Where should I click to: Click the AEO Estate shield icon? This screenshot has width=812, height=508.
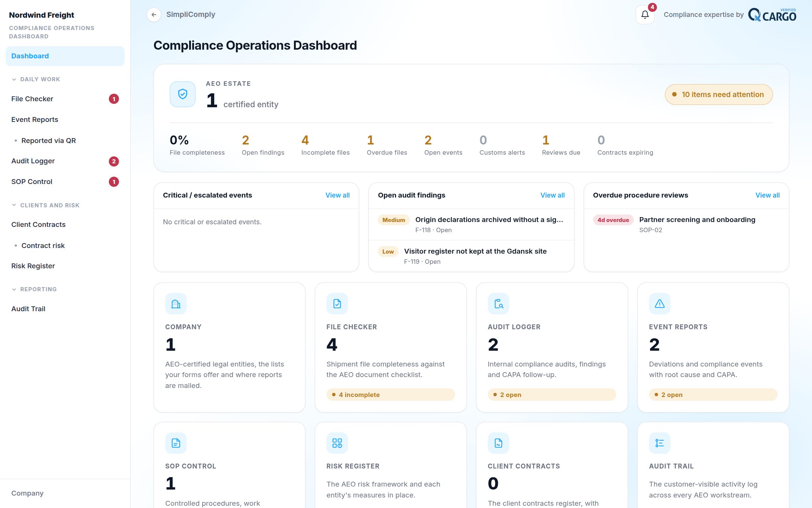pyautogui.click(x=183, y=94)
